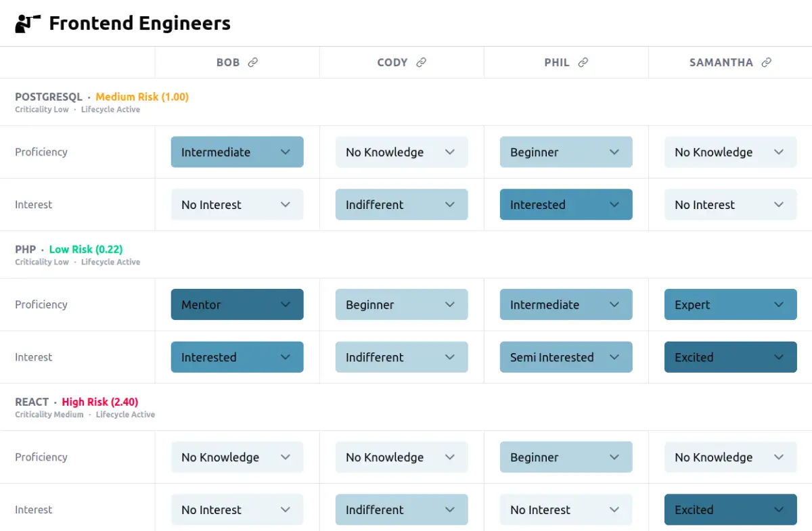Click the Frontend Engineers team icon
The height and width of the screenshot is (531, 812).
[27, 22]
